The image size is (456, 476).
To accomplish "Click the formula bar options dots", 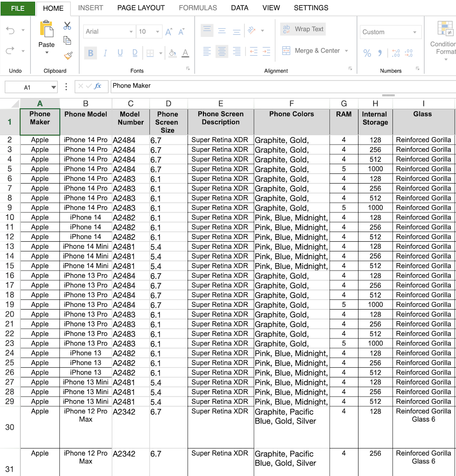I will click(66, 87).
